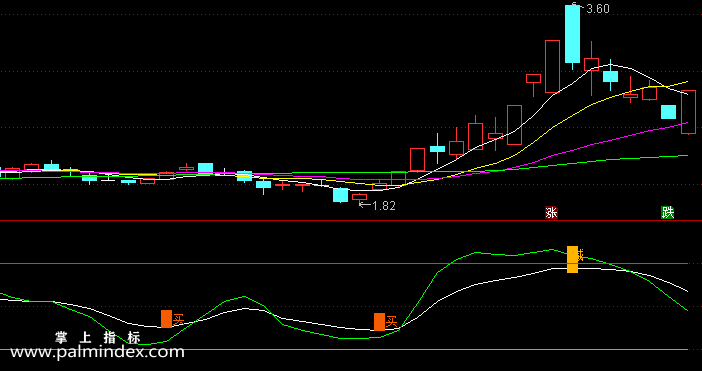This screenshot has height=371, width=702.
Task: Select the green 跌 signal marker
Action: pyautogui.click(x=668, y=213)
